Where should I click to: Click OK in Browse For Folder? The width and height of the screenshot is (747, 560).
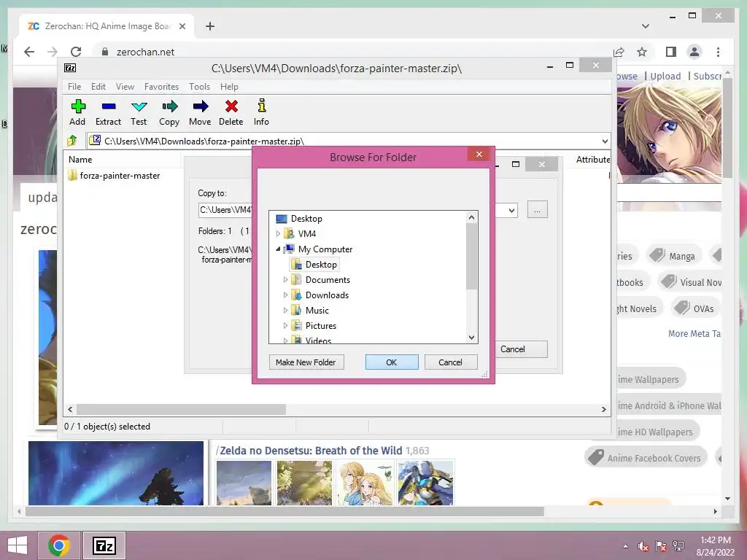392,362
